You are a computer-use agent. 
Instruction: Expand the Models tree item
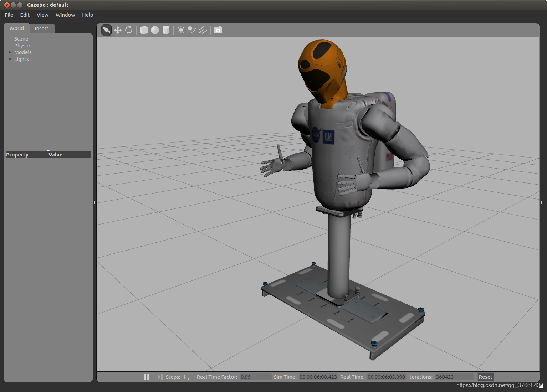pyautogui.click(x=10, y=52)
